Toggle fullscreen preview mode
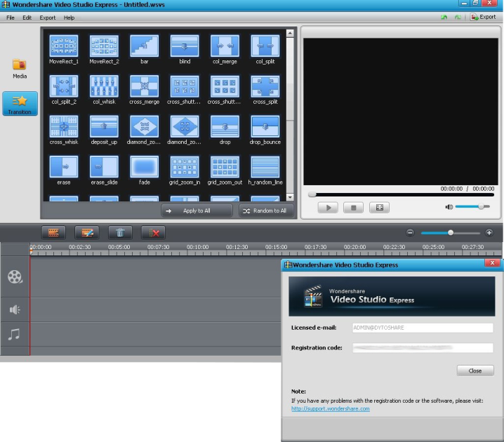The width and height of the screenshot is (504, 442). 379,208
